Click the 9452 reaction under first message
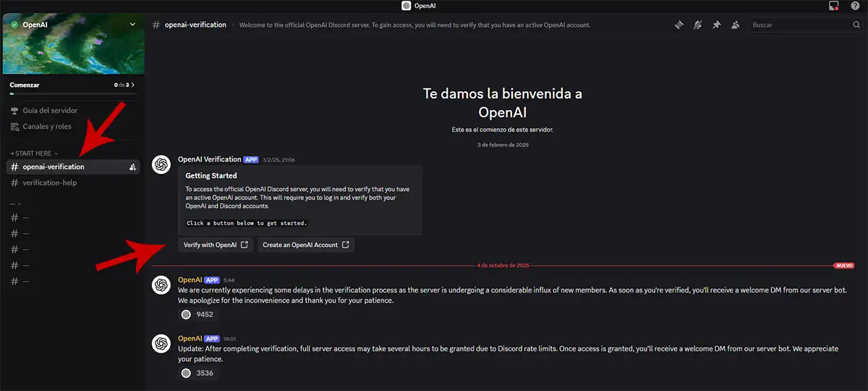Screen dimensions: 868x391 pyautogui.click(x=197, y=314)
